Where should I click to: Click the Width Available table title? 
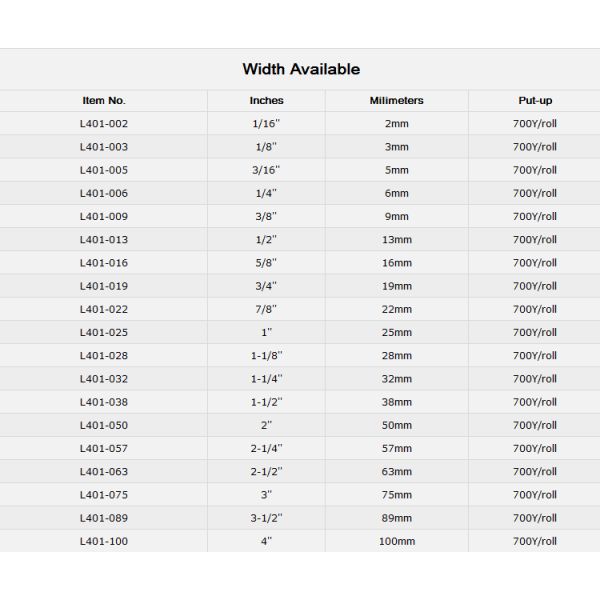[x=301, y=70]
